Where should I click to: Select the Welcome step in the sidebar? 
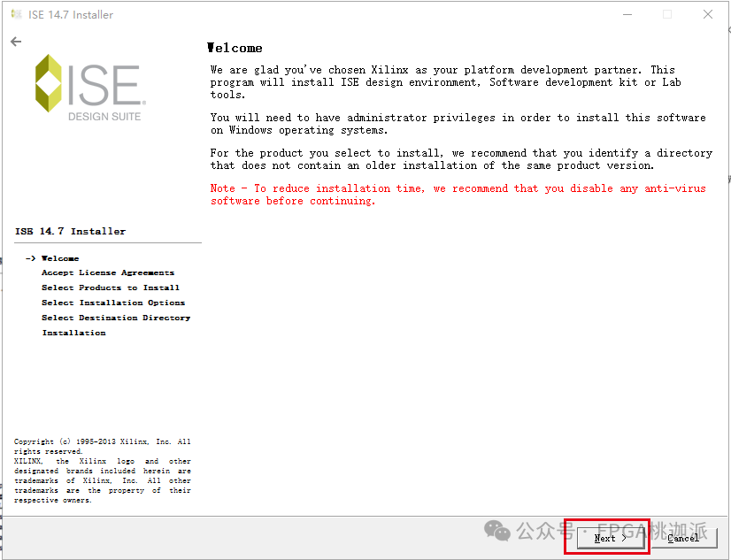click(x=60, y=257)
